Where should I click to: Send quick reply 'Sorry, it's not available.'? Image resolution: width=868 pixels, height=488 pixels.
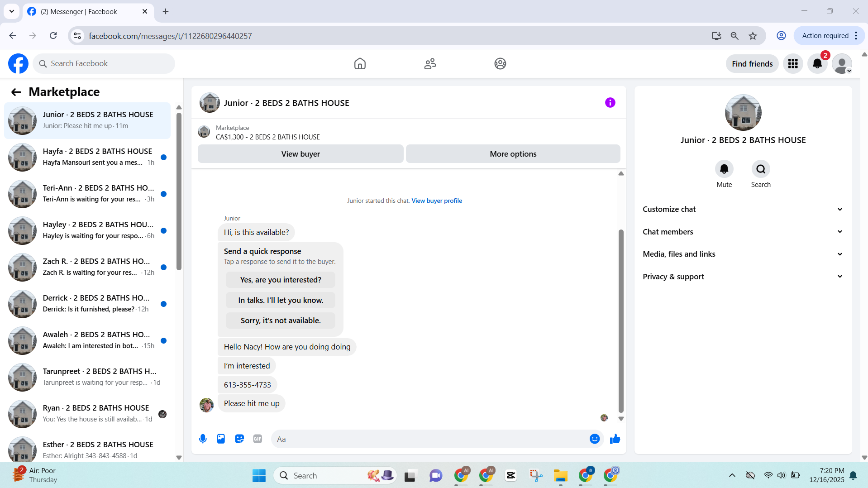coord(281,321)
